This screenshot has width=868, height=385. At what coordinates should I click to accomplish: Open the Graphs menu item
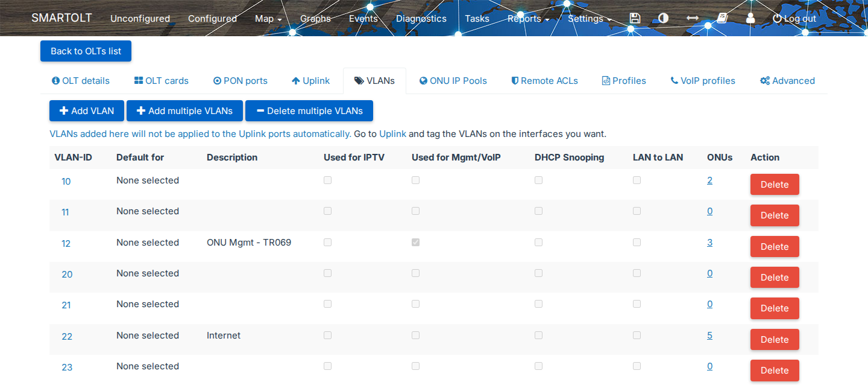pyautogui.click(x=315, y=18)
